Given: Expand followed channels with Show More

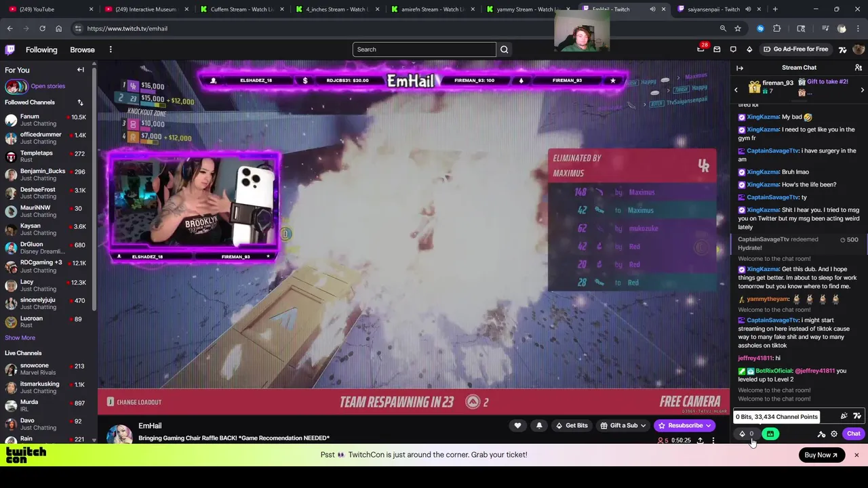Looking at the screenshot, I should (x=20, y=338).
